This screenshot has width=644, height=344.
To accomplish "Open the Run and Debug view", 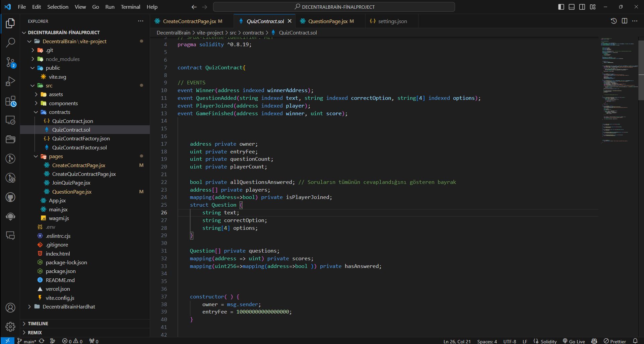I will pos(10,81).
